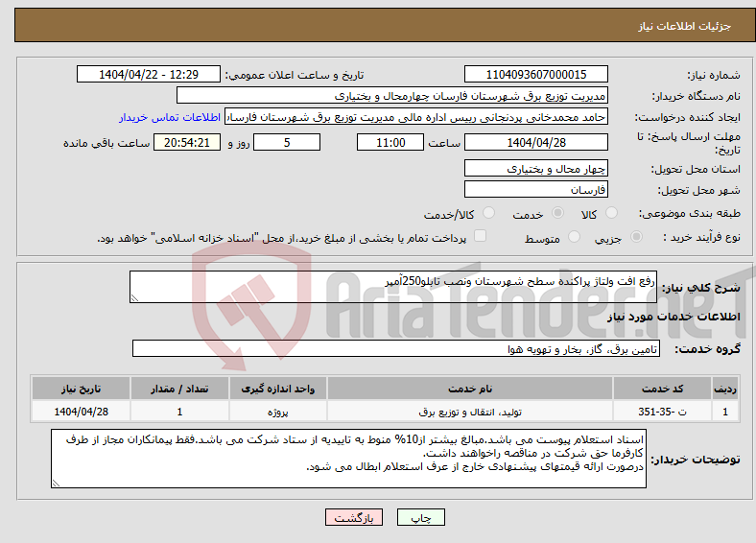Click the request creator name field

pos(416,117)
